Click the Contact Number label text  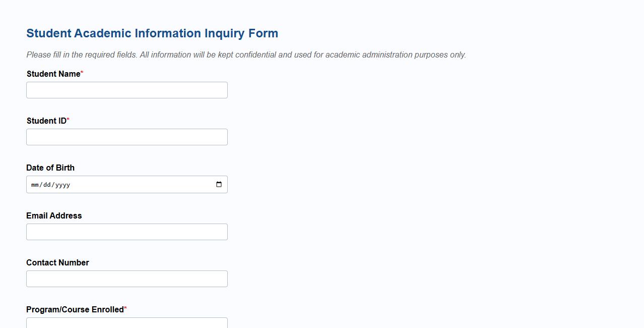point(57,262)
